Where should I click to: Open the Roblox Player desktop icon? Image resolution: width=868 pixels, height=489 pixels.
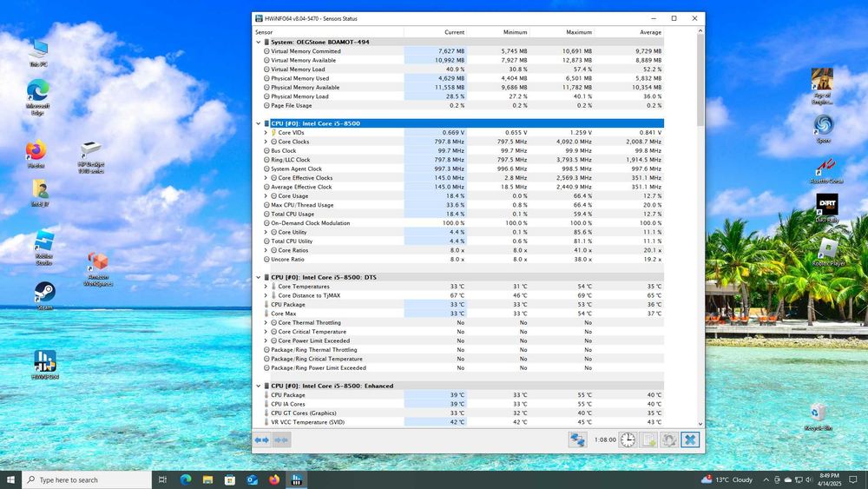tap(828, 252)
